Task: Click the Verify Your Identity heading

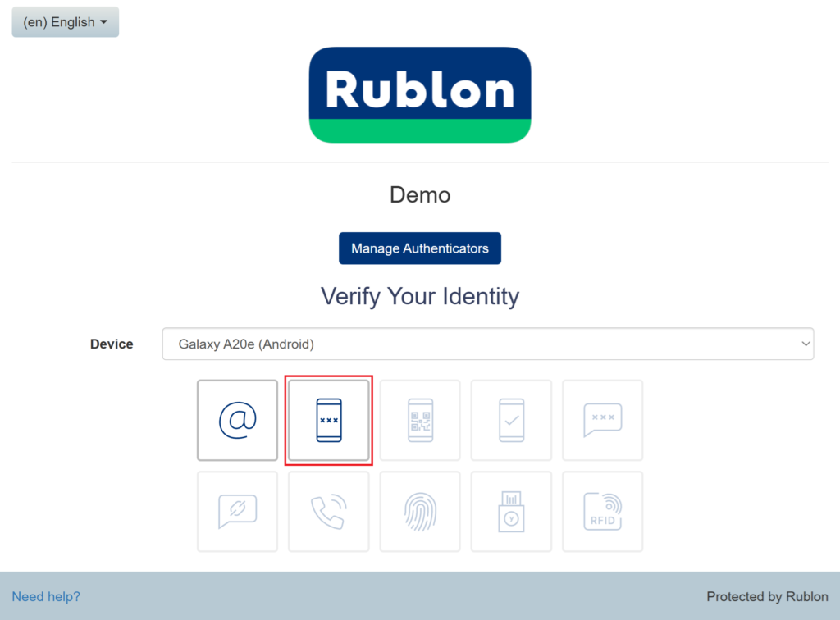Action: click(419, 296)
